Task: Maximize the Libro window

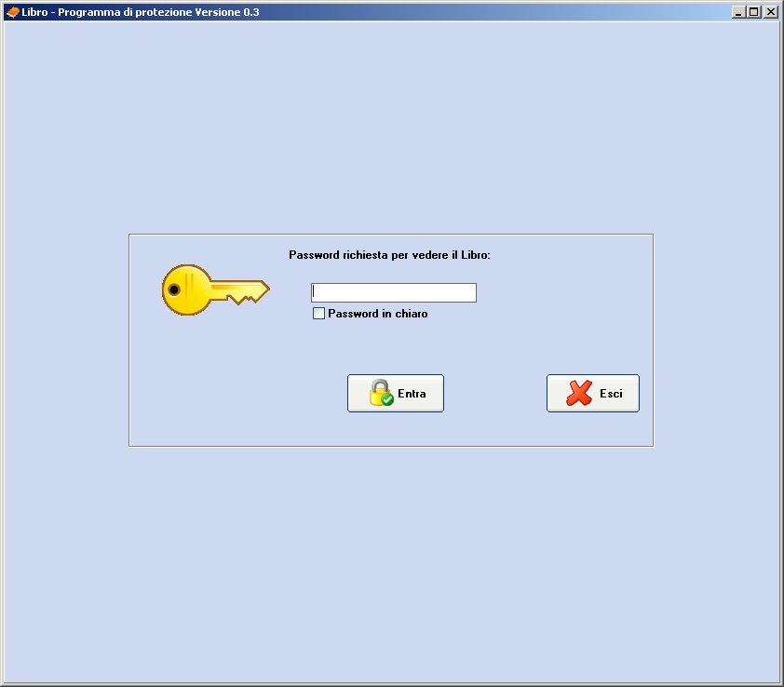Action: pyautogui.click(x=754, y=12)
